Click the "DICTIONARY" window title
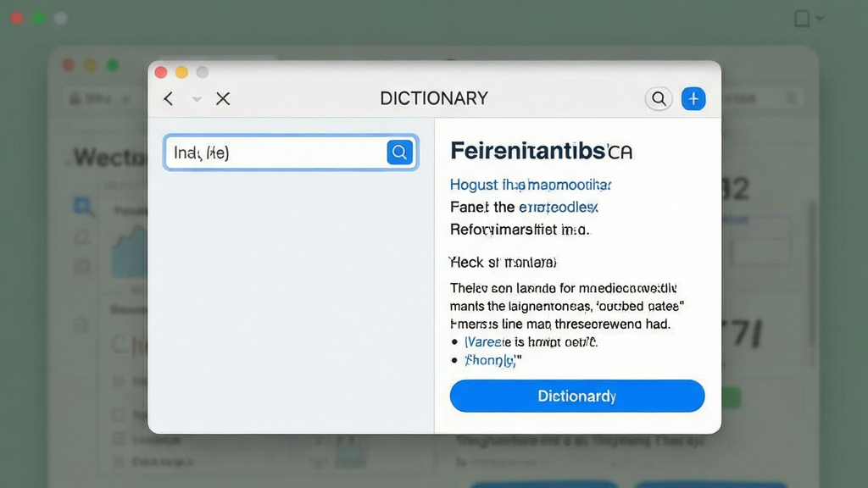The height and width of the screenshot is (488, 868). pos(434,98)
